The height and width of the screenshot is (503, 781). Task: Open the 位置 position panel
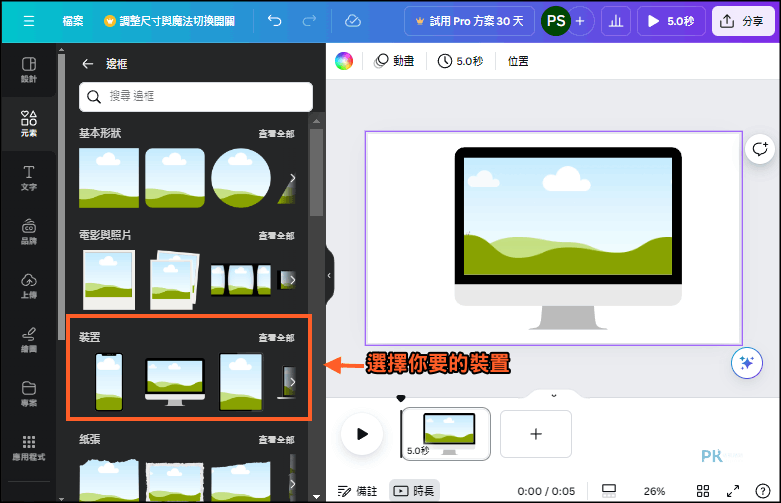click(518, 61)
